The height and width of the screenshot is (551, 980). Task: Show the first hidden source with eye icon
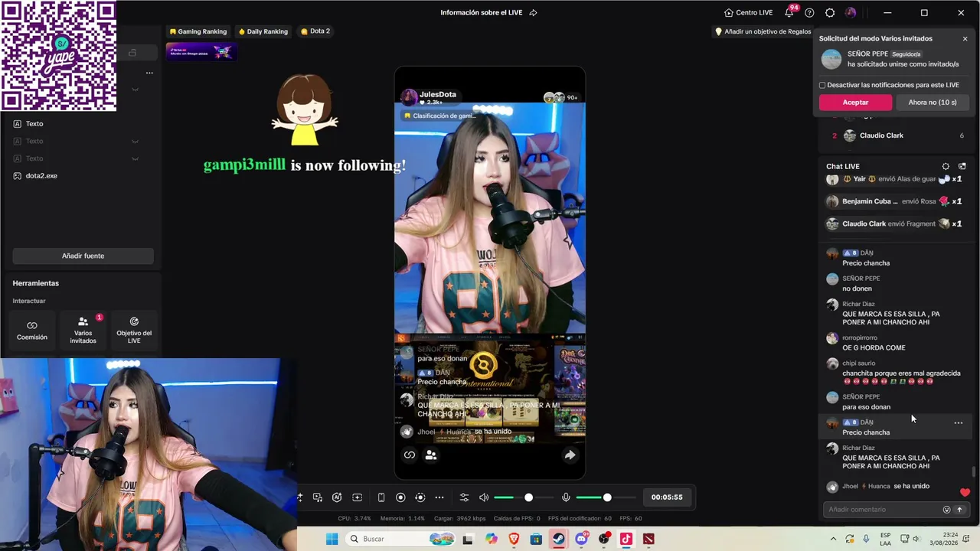click(135, 89)
